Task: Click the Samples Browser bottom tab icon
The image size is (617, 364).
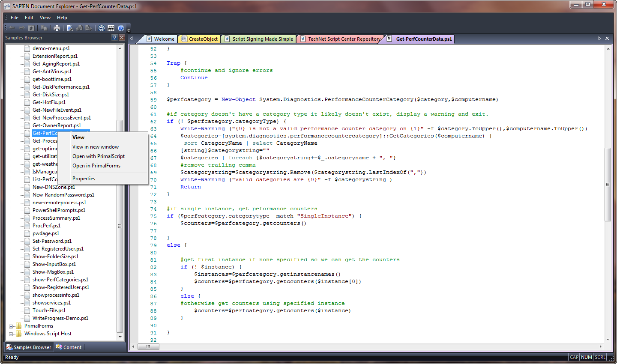Action: pos(9,347)
